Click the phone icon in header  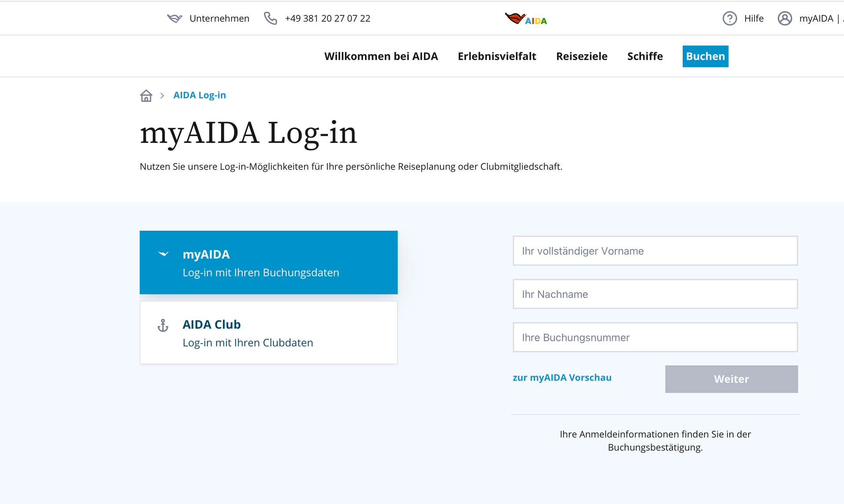click(270, 18)
